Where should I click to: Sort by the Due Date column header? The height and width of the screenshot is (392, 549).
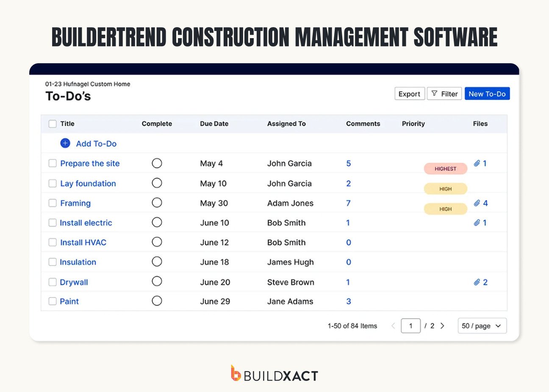[214, 124]
